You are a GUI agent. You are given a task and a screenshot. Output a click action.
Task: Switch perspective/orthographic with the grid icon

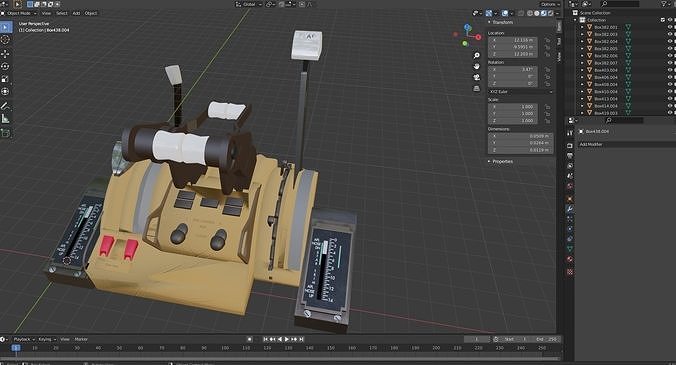coord(476,88)
